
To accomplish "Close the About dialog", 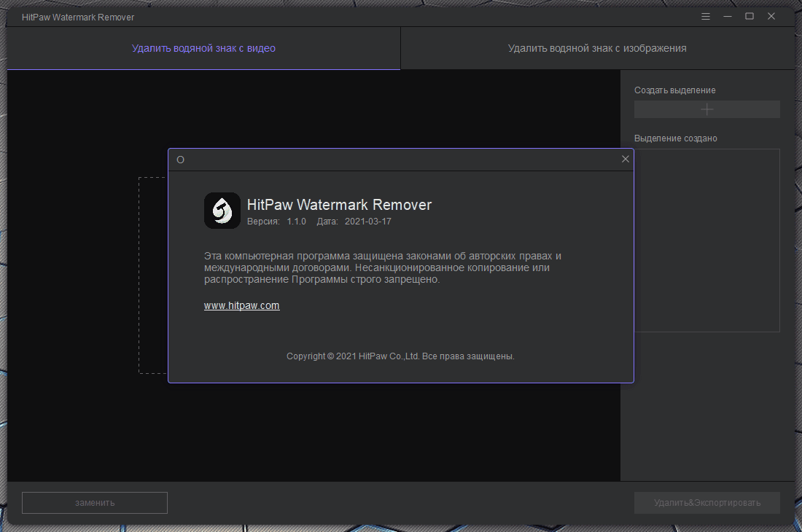I will tap(625, 159).
